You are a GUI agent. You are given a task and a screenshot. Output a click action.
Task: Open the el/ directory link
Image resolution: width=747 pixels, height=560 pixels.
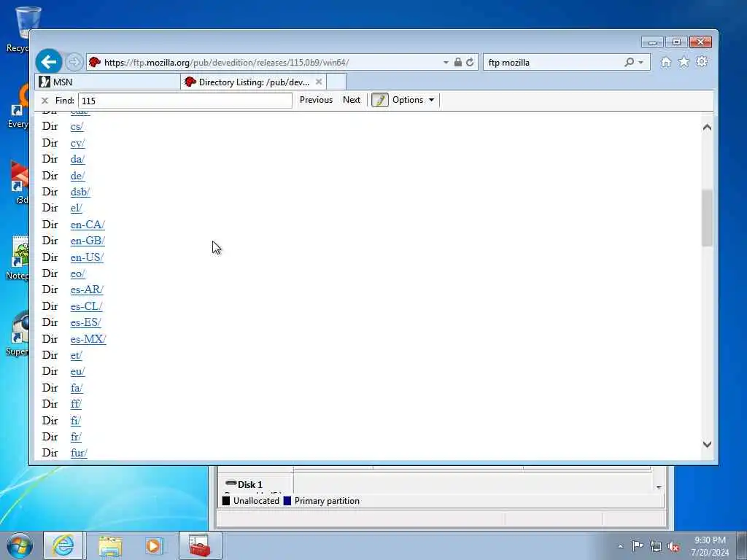[x=76, y=208]
